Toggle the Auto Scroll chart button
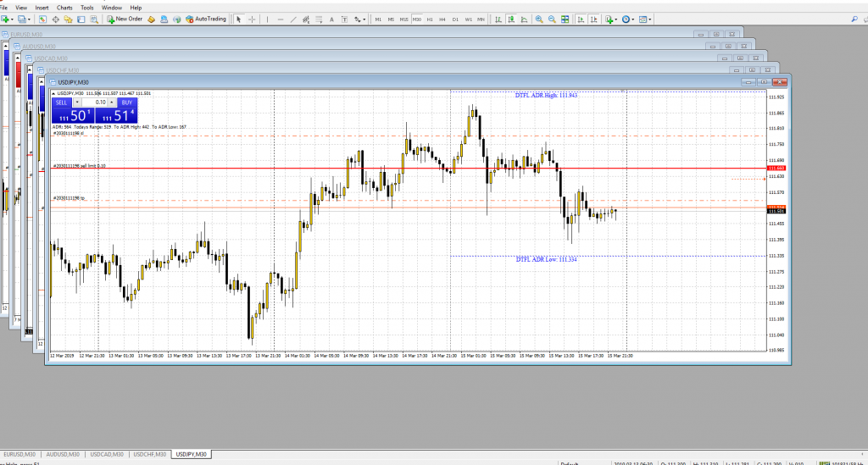This screenshot has height=465, width=868. click(581, 19)
